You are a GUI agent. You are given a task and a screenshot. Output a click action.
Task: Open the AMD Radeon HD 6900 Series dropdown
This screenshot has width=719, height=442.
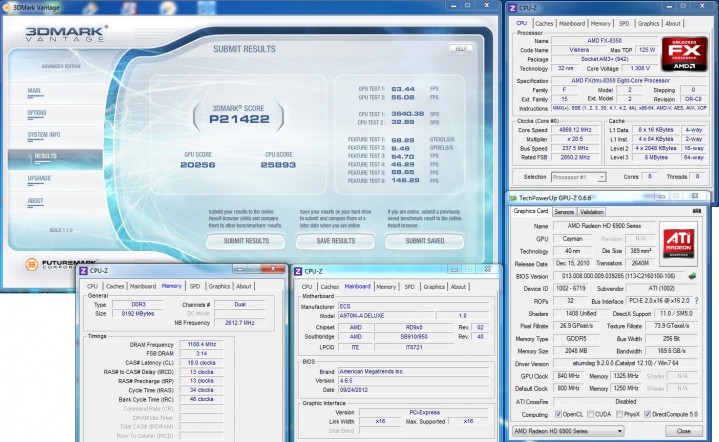[x=568, y=431]
